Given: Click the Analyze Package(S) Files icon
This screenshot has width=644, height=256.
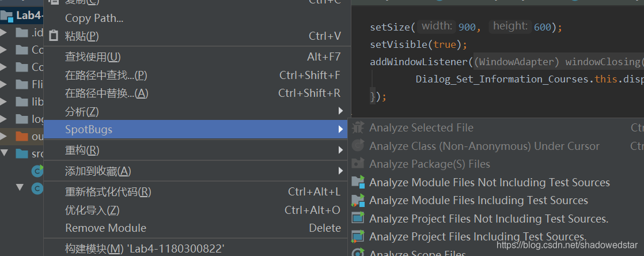Looking at the screenshot, I should click(358, 164).
